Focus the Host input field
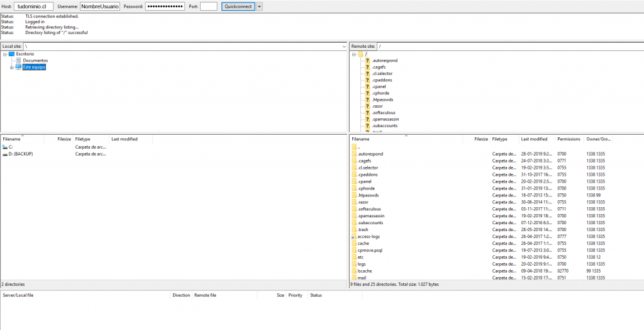644x330 pixels. tap(34, 6)
